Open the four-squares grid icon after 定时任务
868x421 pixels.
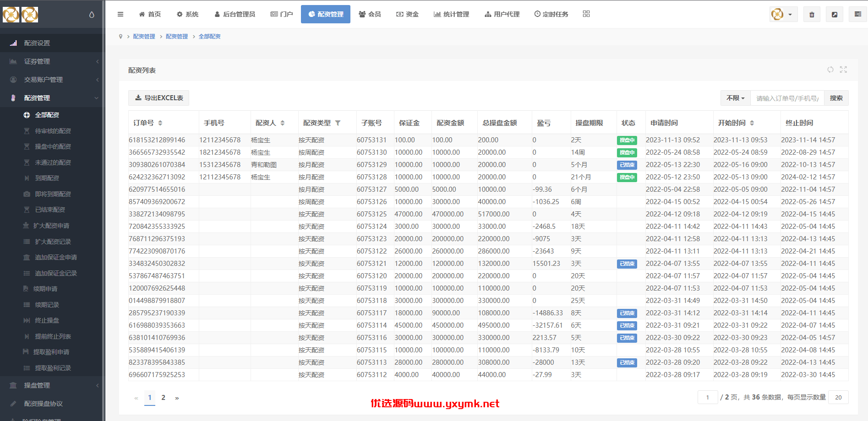[x=586, y=14]
